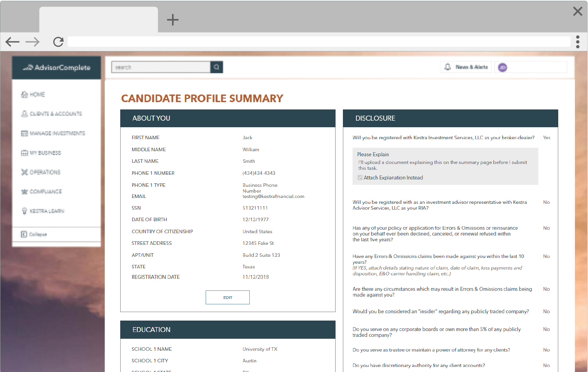Click the AdvisorComplete logo link
The width and height of the screenshot is (588, 372).
point(57,68)
